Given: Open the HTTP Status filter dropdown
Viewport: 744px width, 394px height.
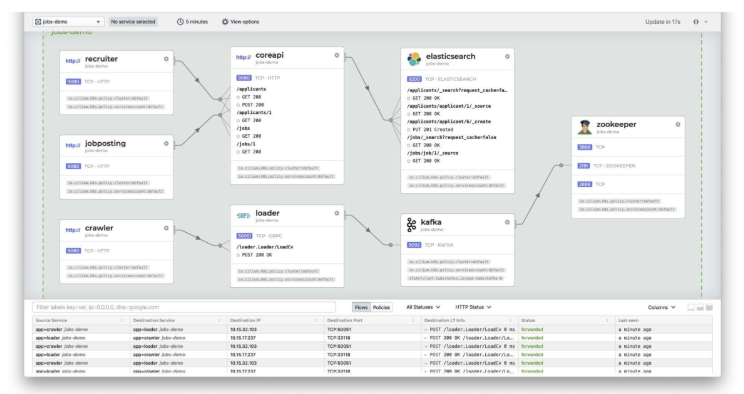Looking at the screenshot, I should coord(473,307).
